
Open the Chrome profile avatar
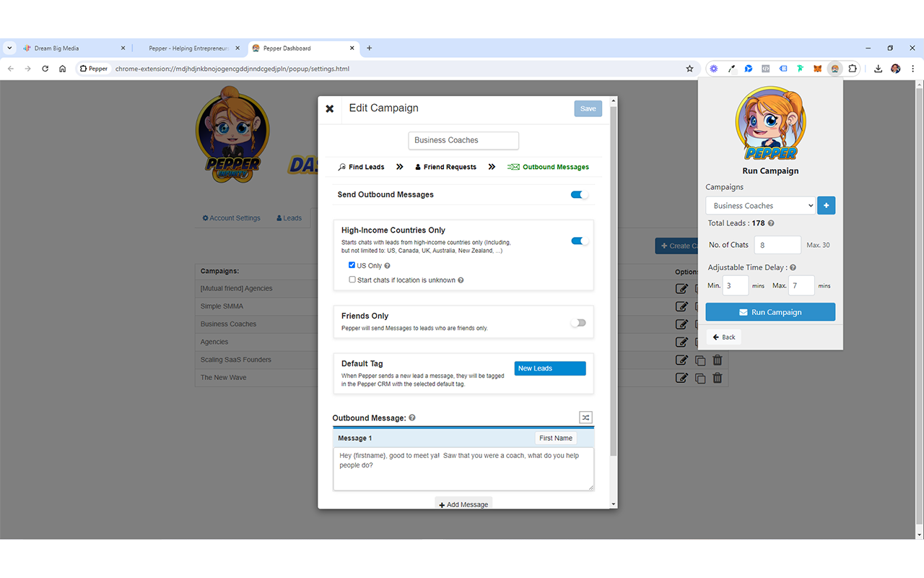(896, 69)
